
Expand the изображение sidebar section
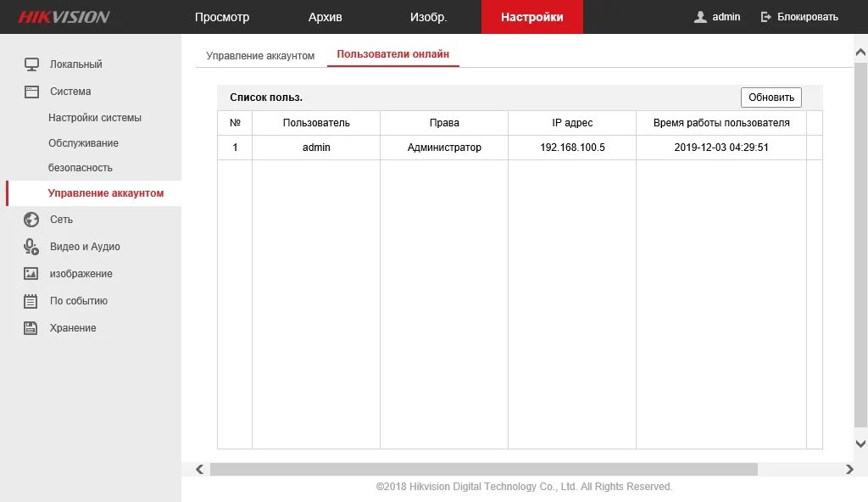(x=81, y=274)
